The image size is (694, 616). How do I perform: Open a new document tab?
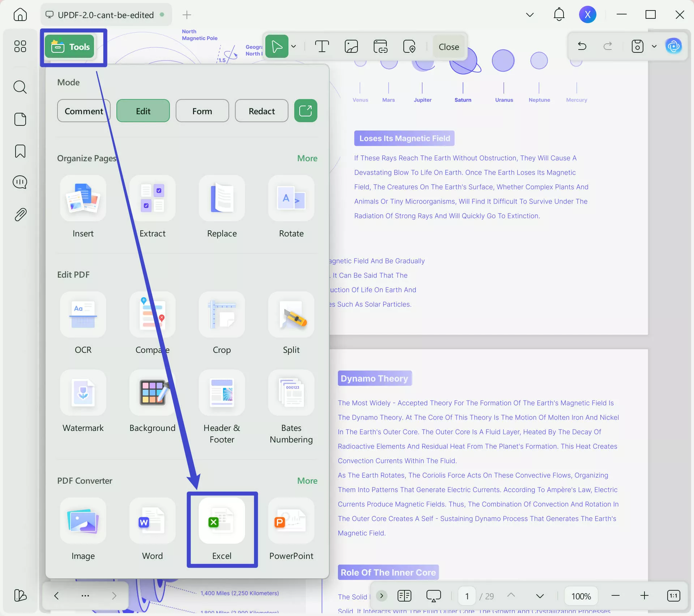point(187,15)
